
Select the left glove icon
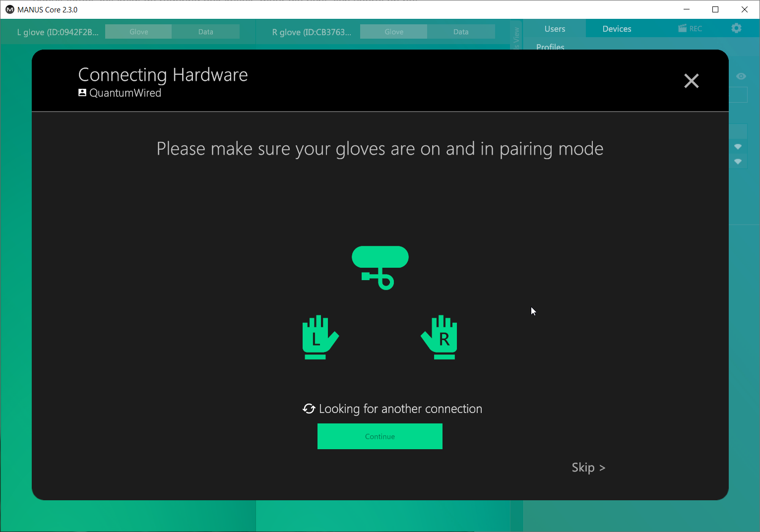point(320,337)
